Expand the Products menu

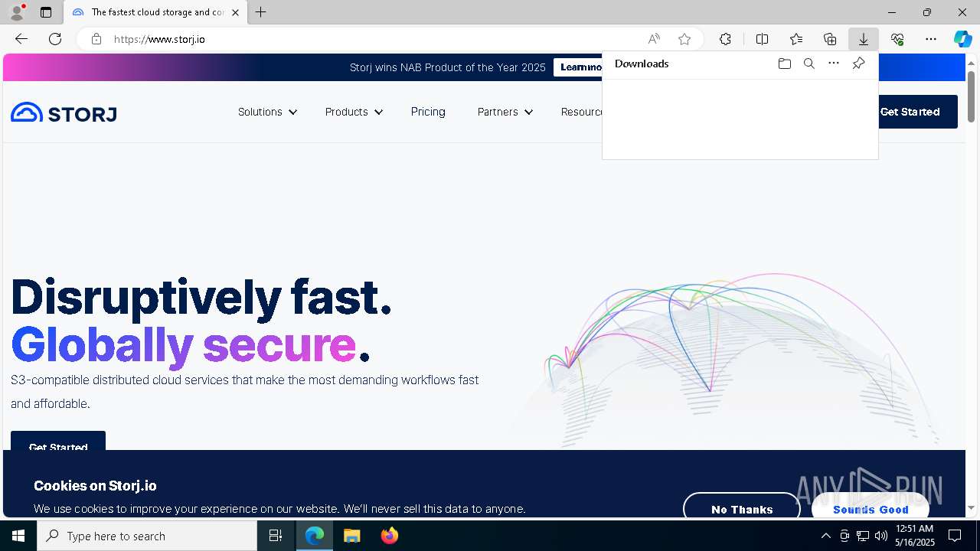pos(354,112)
